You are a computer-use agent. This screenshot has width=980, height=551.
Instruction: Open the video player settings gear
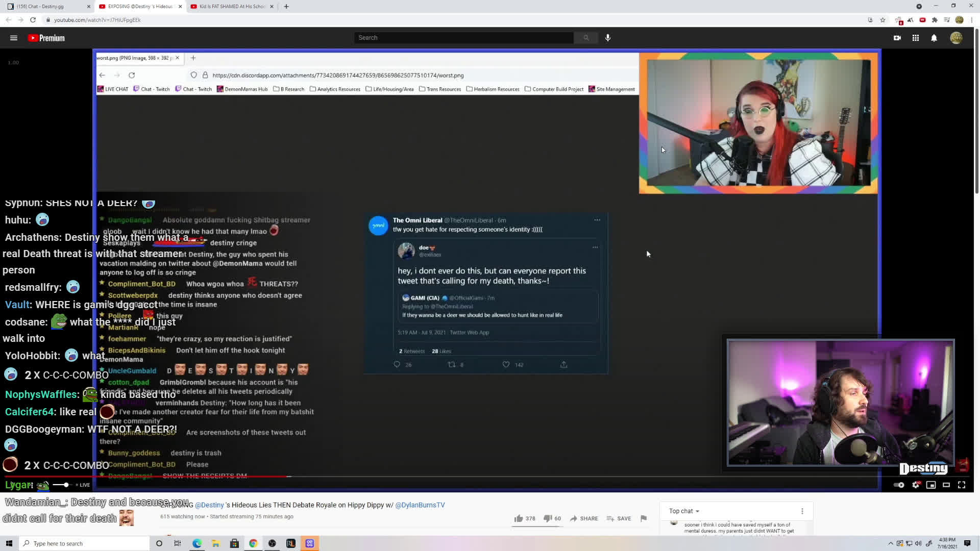coord(916,485)
